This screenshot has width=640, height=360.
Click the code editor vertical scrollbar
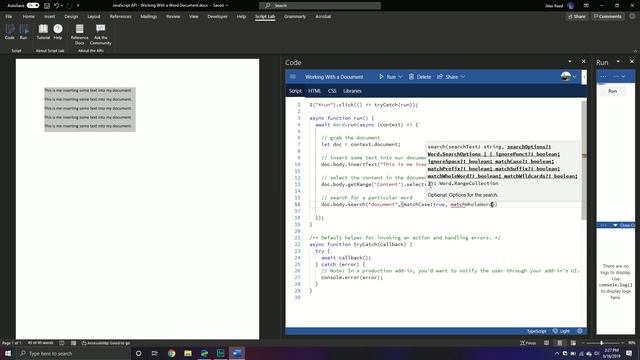click(x=584, y=160)
